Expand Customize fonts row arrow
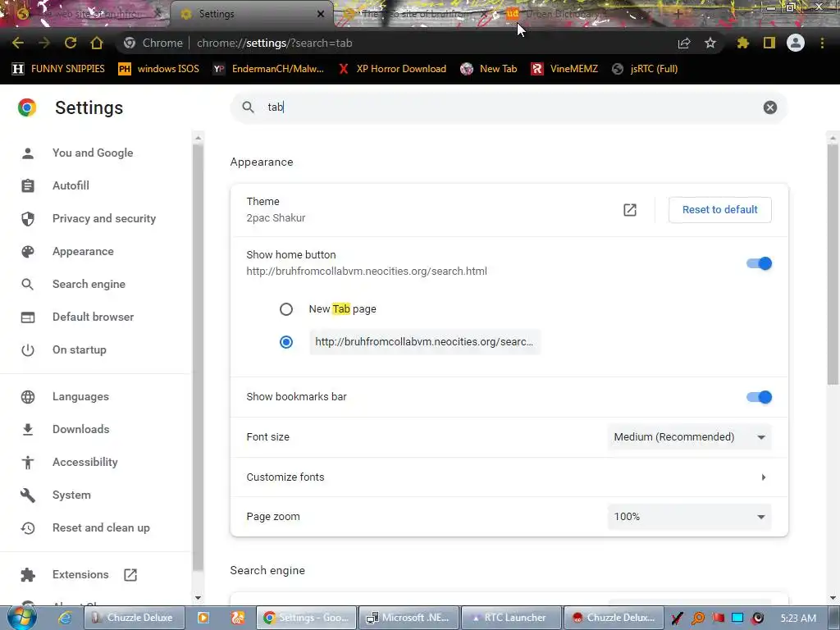The image size is (840, 630). pyautogui.click(x=764, y=477)
